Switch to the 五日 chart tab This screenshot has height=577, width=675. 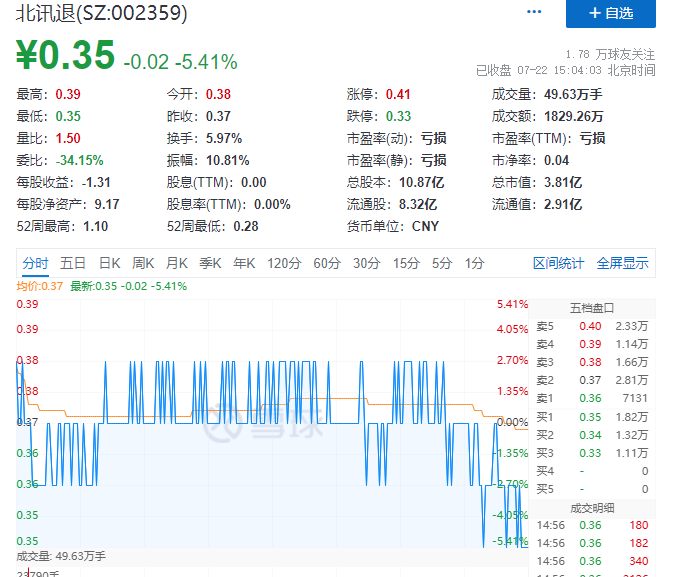click(73, 263)
